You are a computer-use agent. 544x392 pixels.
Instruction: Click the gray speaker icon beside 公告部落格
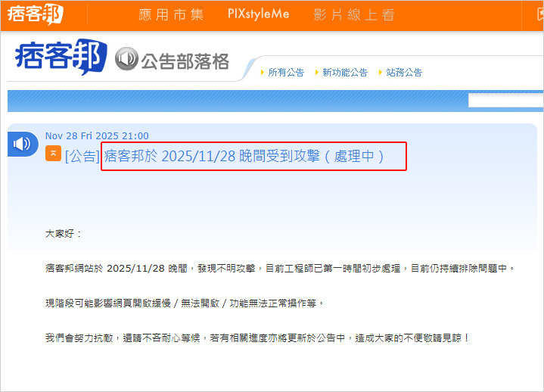[126, 58]
